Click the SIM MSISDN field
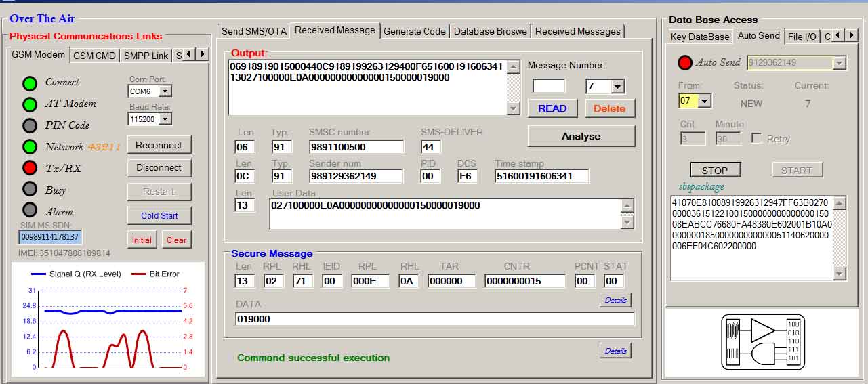Image resolution: width=868 pixels, height=384 pixels. tap(50, 237)
